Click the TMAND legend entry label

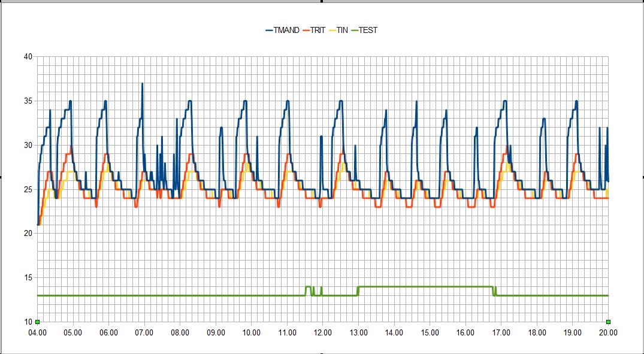[x=286, y=30]
